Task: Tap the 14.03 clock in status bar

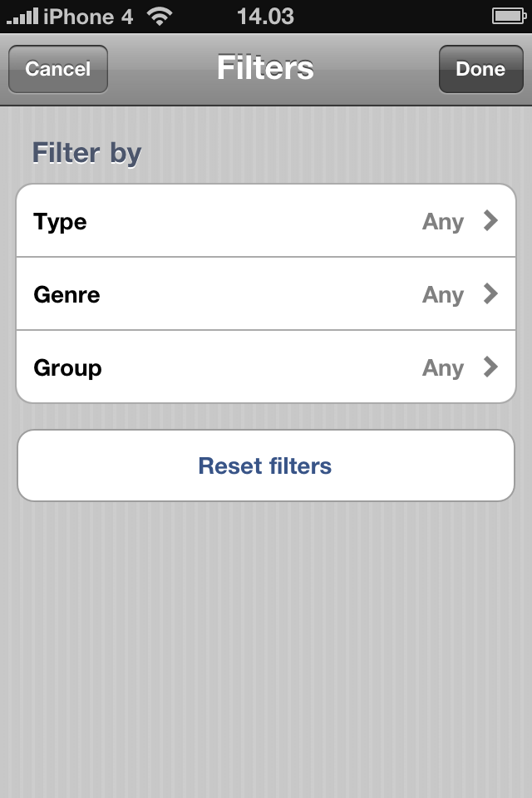Action: 265,16
